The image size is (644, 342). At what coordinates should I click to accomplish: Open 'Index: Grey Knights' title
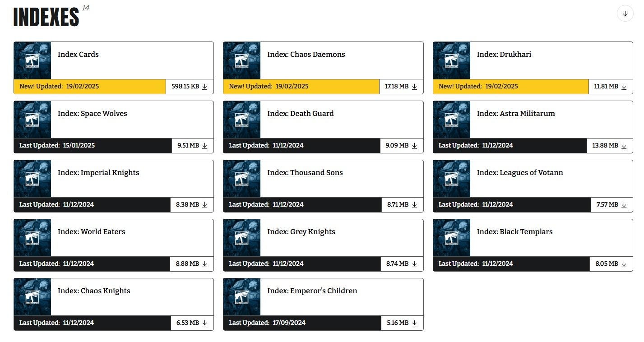(301, 232)
